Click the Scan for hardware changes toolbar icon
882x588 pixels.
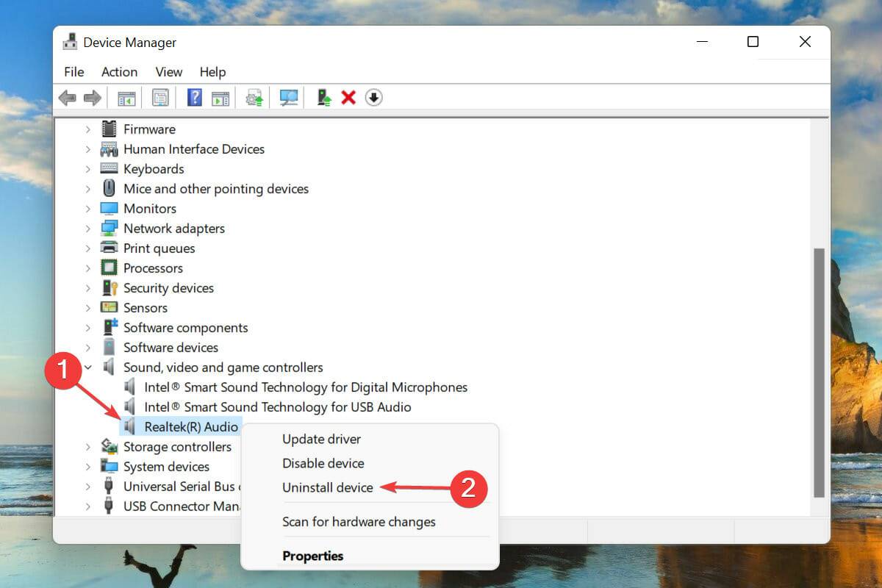point(289,97)
